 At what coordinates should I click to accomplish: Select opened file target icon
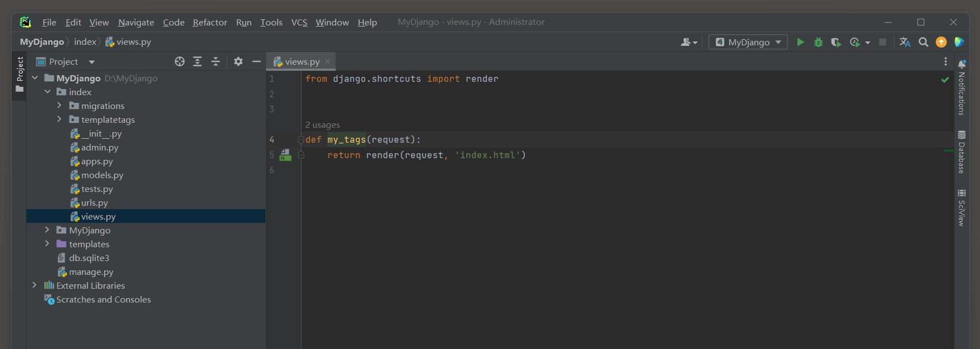[x=180, y=61]
